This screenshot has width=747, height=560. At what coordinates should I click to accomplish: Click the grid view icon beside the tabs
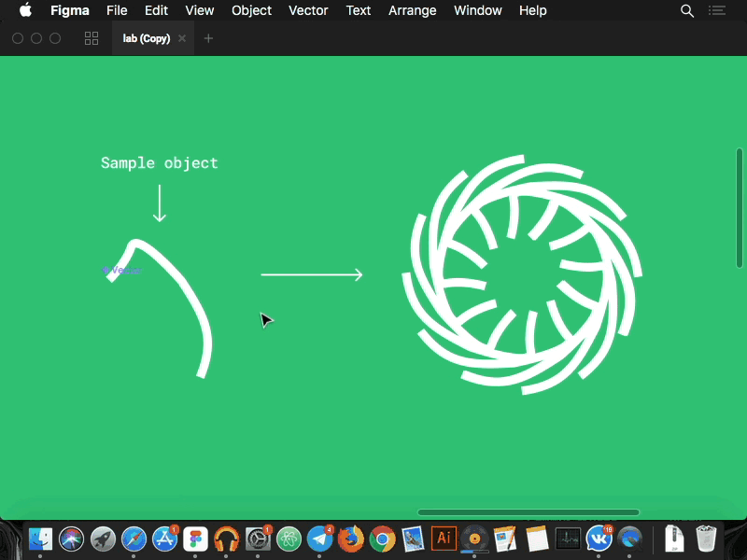(91, 38)
